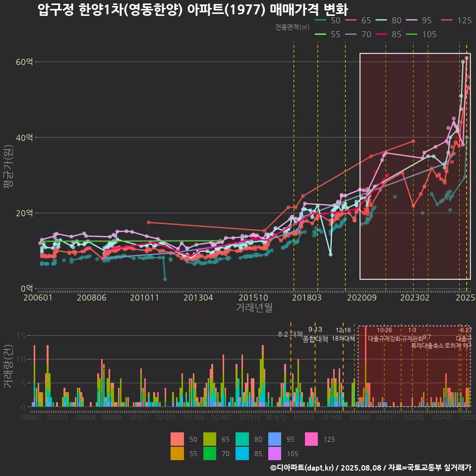Select the purple 105 square in bar legend
The height and width of the screenshot is (476, 476).
click(274, 453)
